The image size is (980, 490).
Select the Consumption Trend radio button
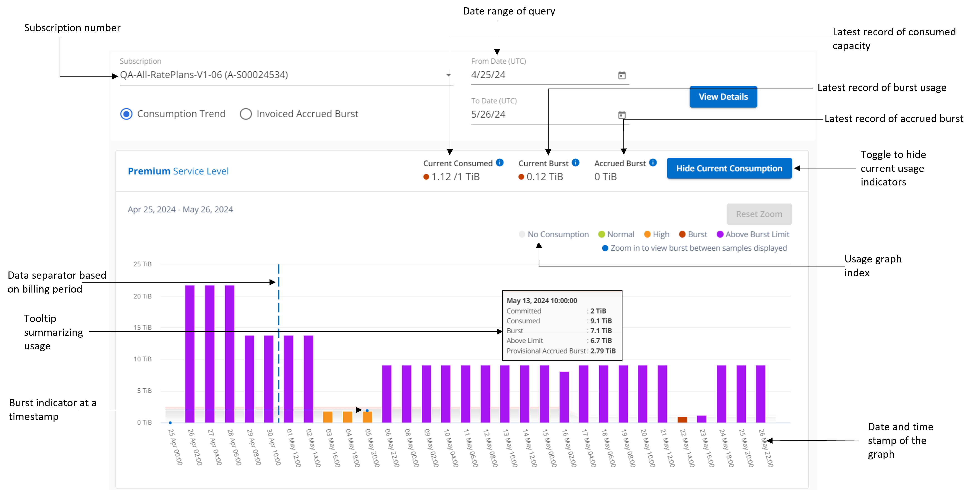[x=126, y=114]
